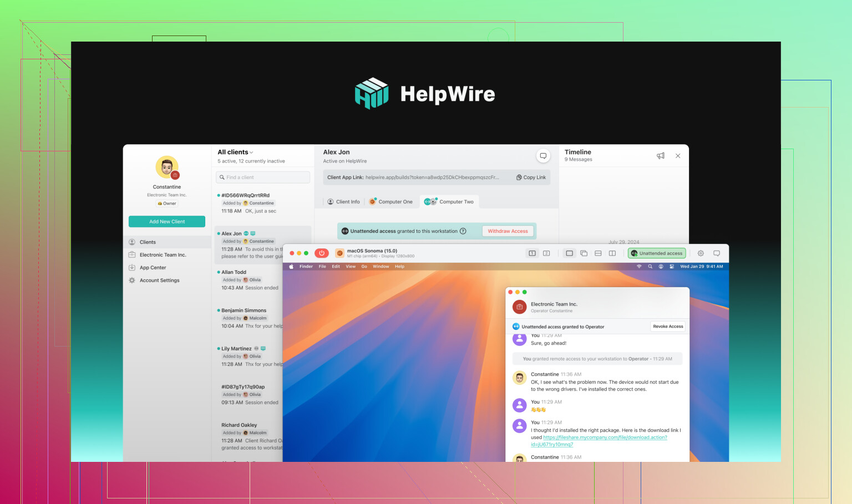Click the Electronic Team Inc. chat logo
852x504 pixels.
click(520, 307)
